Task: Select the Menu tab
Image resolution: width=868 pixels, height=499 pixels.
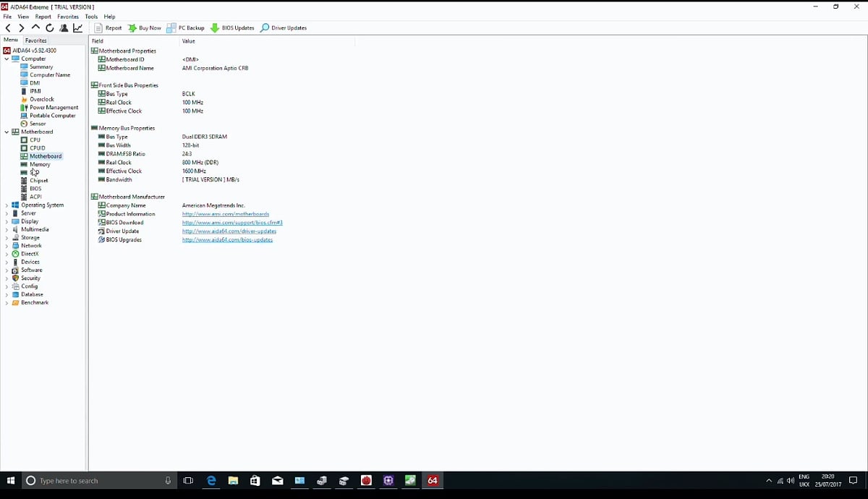Action: (11, 40)
